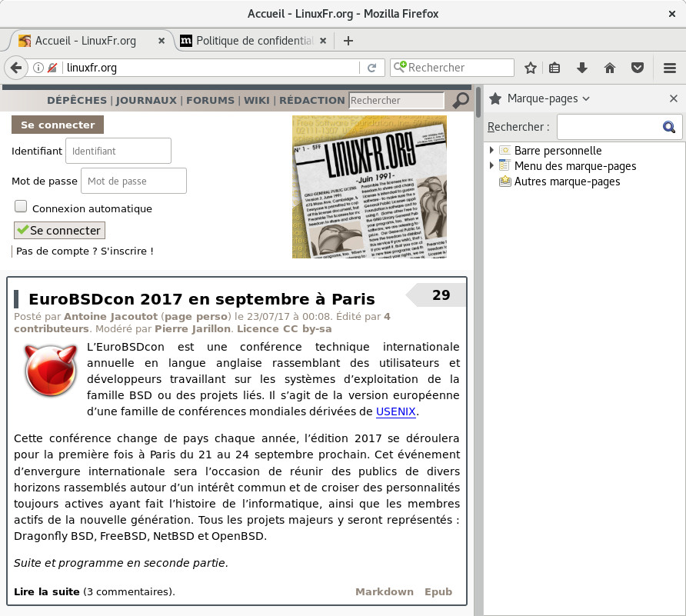Close the Marque-pages sidebar
Viewport: 686px width, 616px height.
(674, 98)
